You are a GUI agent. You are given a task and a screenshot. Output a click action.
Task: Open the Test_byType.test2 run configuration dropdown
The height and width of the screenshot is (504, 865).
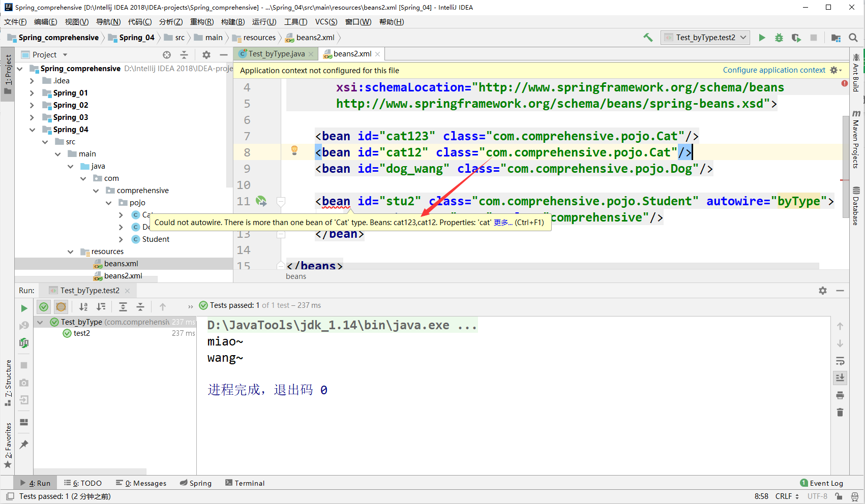point(705,38)
